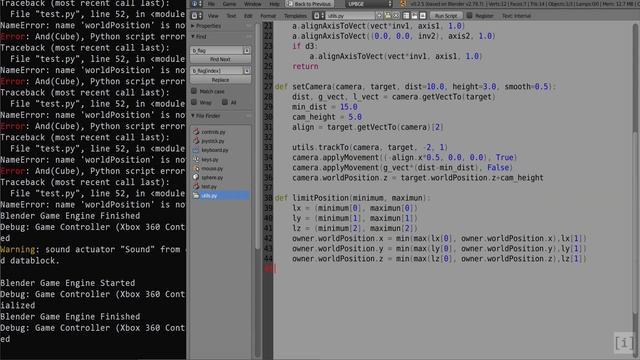Click 'min_dist = 15.0' code on line 29
640x360 pixels.
(x=324, y=107)
